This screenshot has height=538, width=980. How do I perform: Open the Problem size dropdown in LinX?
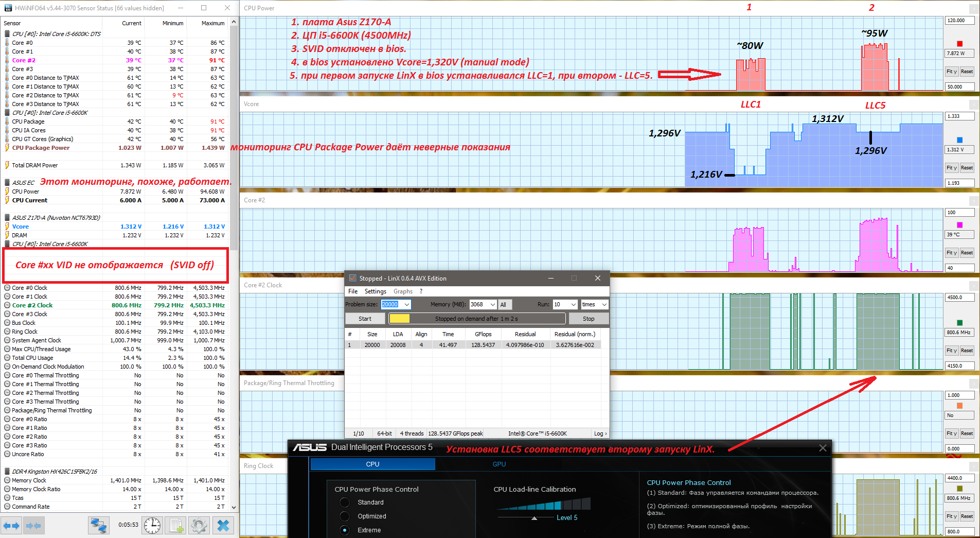(x=406, y=304)
